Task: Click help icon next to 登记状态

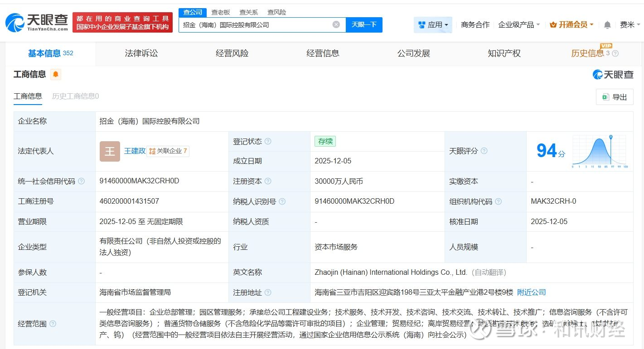Action: 268,141
